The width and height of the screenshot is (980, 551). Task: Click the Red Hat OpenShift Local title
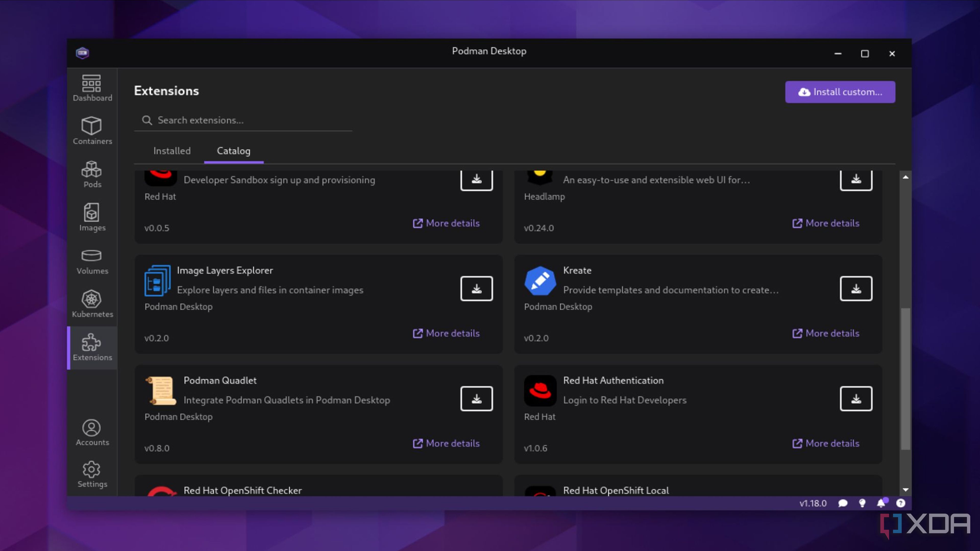pos(616,491)
